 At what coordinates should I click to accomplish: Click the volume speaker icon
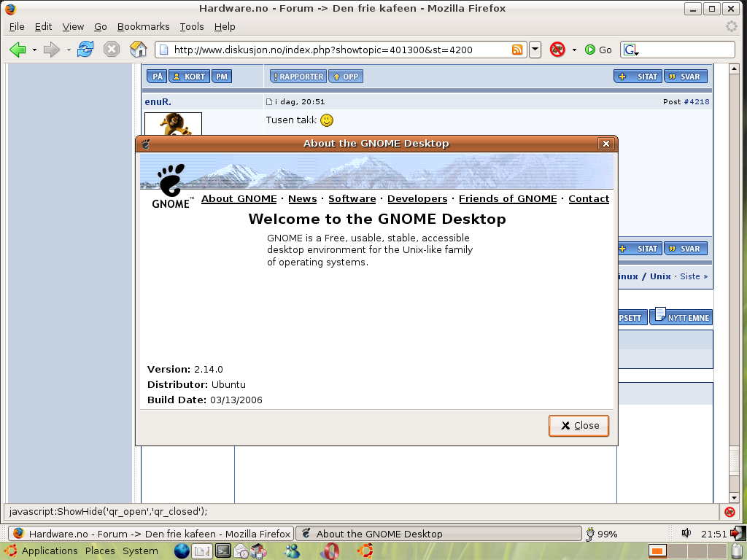686,533
